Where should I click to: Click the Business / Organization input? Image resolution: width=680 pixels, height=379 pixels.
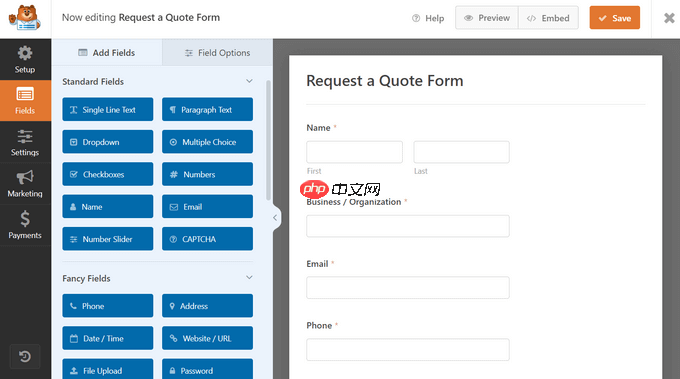408,226
